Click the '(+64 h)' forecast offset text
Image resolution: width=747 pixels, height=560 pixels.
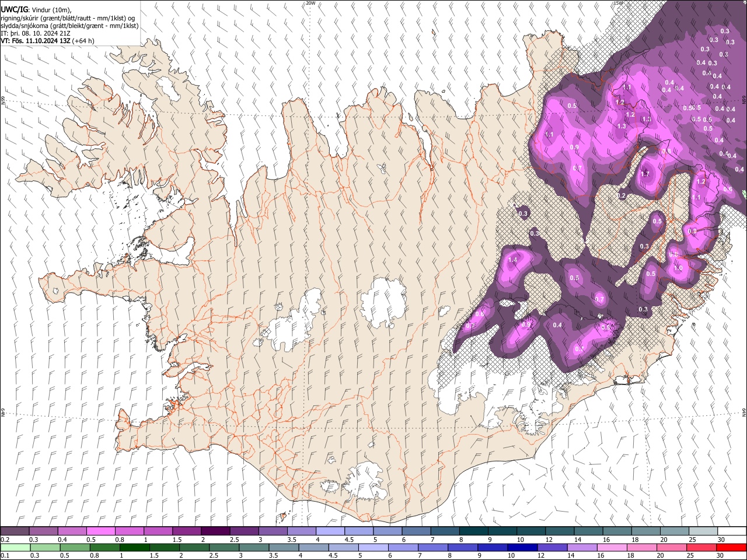pos(85,41)
